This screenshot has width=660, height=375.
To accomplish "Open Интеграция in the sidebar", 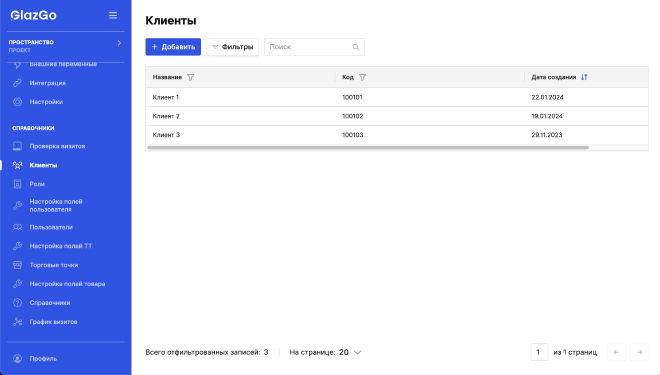I will coord(48,83).
